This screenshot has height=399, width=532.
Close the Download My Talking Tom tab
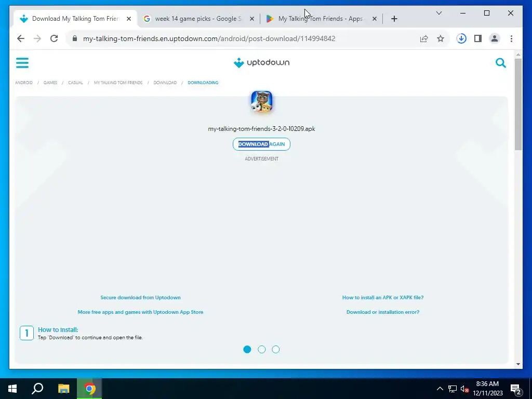click(x=129, y=19)
